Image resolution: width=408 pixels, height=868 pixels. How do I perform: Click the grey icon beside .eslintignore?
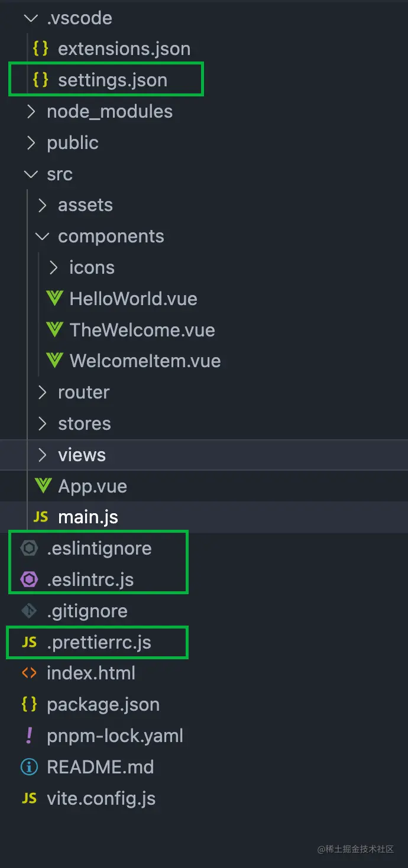click(x=29, y=549)
